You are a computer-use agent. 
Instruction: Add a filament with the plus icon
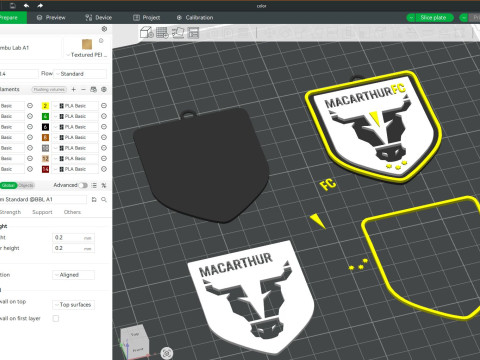coord(74,89)
